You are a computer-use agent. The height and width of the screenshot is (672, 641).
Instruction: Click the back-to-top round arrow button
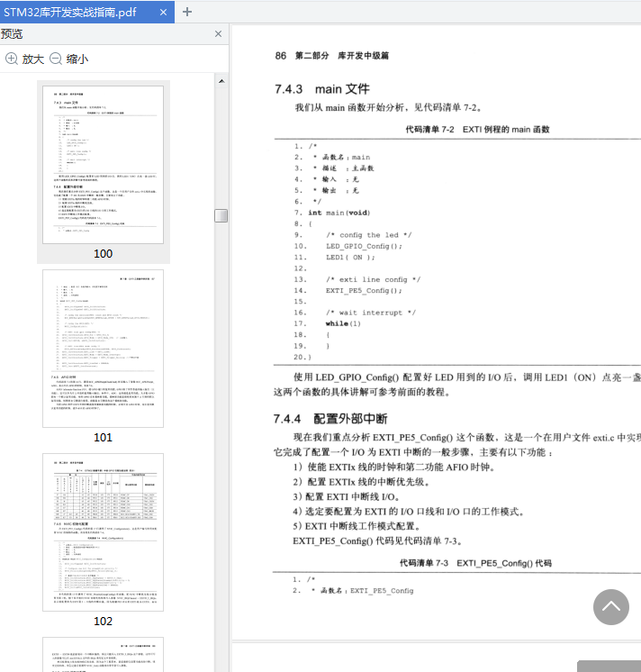tap(611, 607)
